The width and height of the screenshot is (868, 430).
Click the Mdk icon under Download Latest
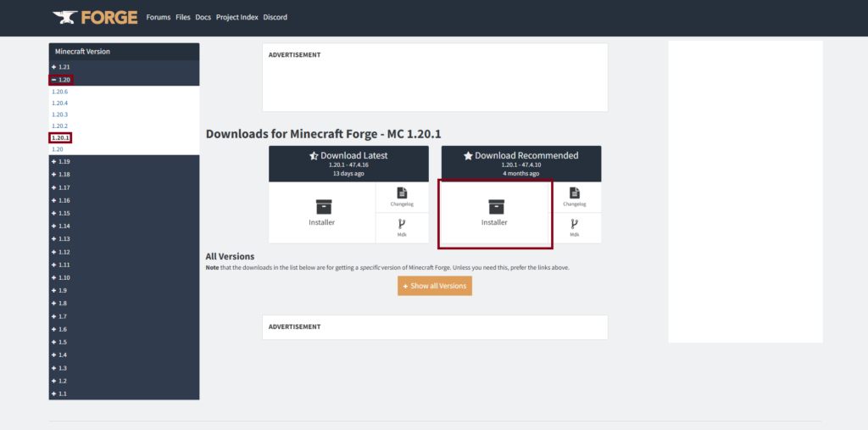click(402, 225)
